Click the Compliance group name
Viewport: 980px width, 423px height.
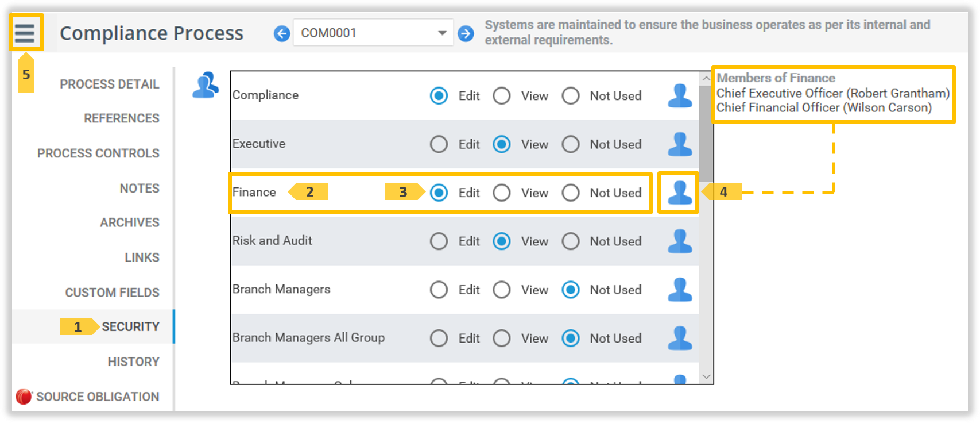click(265, 95)
